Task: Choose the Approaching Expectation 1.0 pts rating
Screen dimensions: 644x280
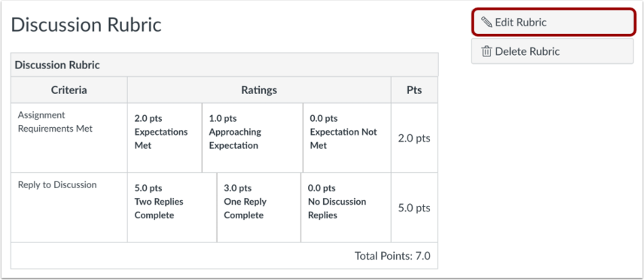Action: [252, 138]
